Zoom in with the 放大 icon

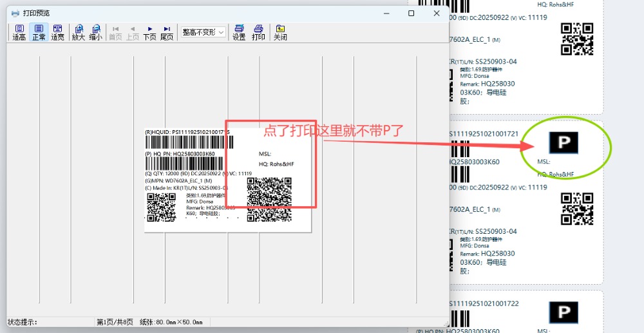tap(79, 32)
